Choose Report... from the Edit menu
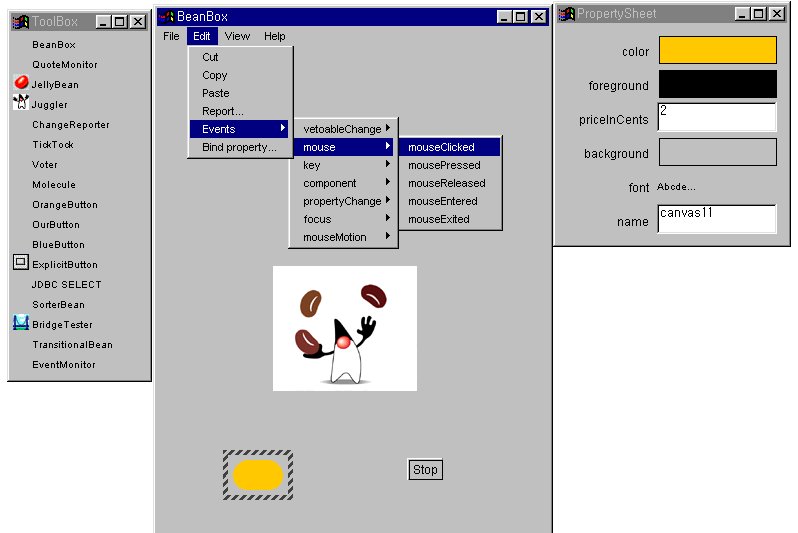 click(240, 111)
